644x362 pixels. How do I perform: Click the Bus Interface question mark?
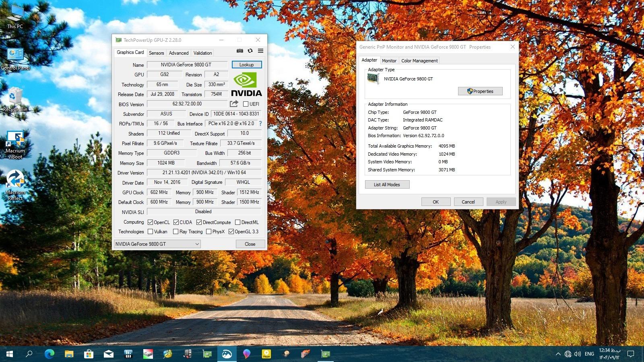pyautogui.click(x=260, y=123)
